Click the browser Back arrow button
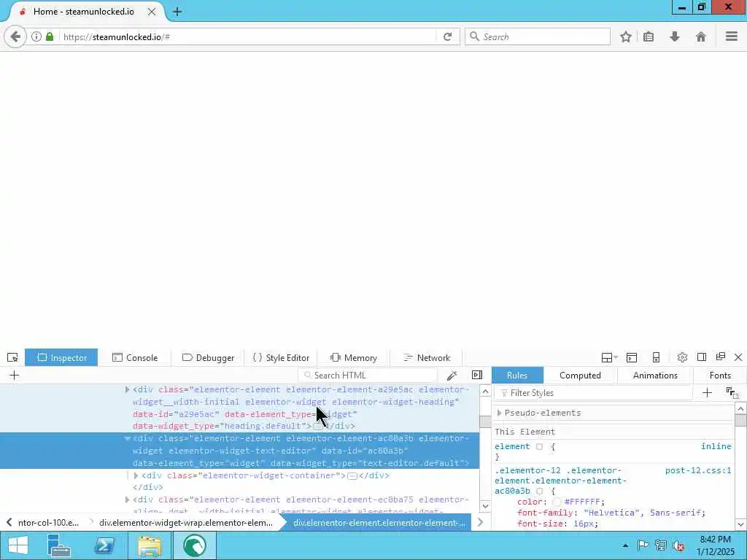Screen dimensions: 747x560 (x=15, y=36)
